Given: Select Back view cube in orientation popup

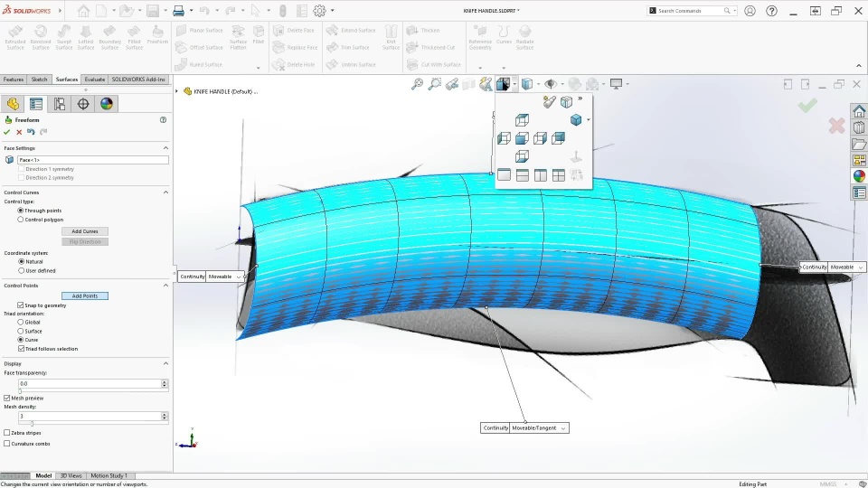Looking at the screenshot, I should tap(558, 138).
